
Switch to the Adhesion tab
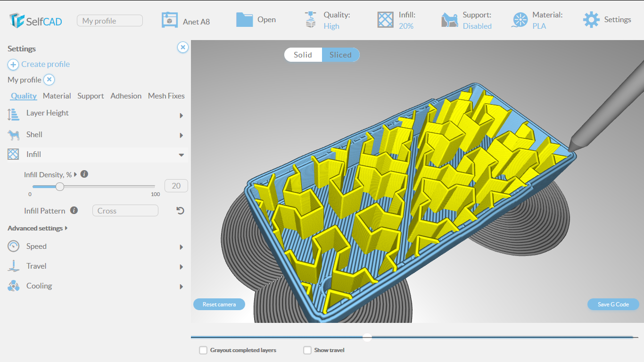pos(126,96)
